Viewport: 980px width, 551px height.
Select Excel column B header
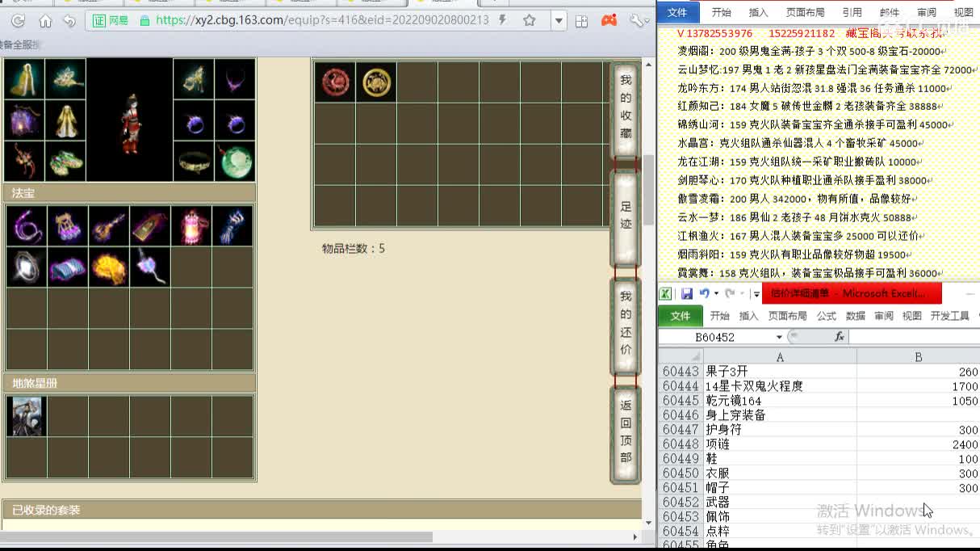click(919, 356)
